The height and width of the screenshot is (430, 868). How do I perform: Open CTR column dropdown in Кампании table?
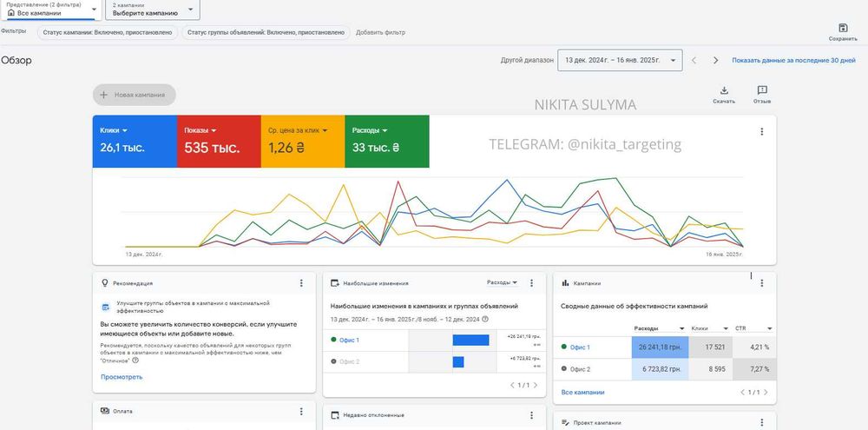coord(753,328)
